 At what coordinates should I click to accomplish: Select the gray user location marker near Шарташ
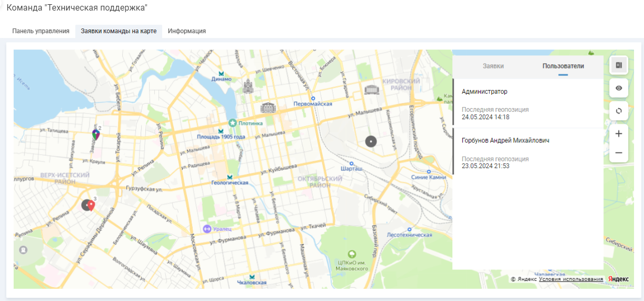371,141
